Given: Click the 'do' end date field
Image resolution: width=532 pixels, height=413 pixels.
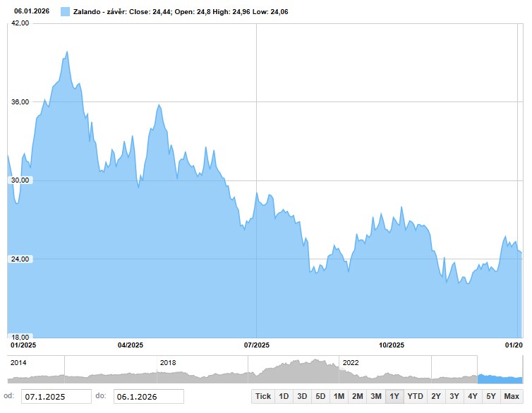Looking at the screenshot, I should (148, 396).
